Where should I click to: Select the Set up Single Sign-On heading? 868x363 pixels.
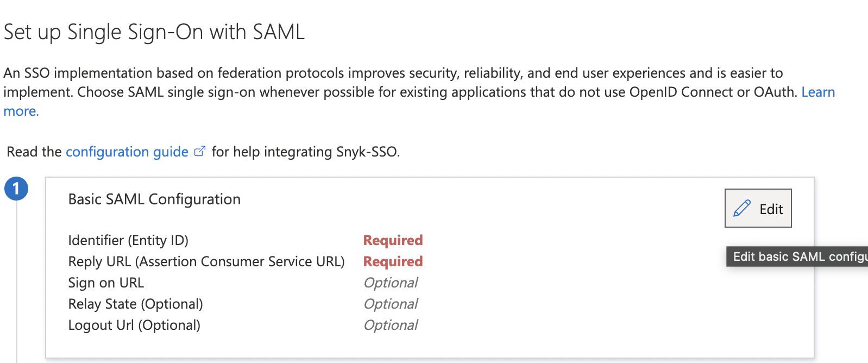coord(154,32)
